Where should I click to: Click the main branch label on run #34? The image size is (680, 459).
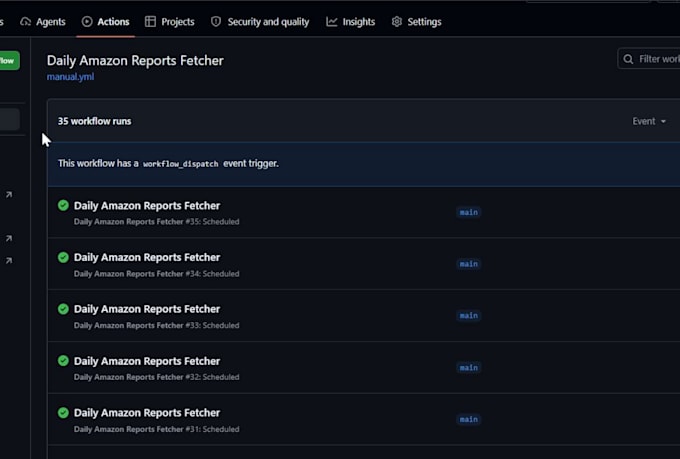(x=469, y=264)
